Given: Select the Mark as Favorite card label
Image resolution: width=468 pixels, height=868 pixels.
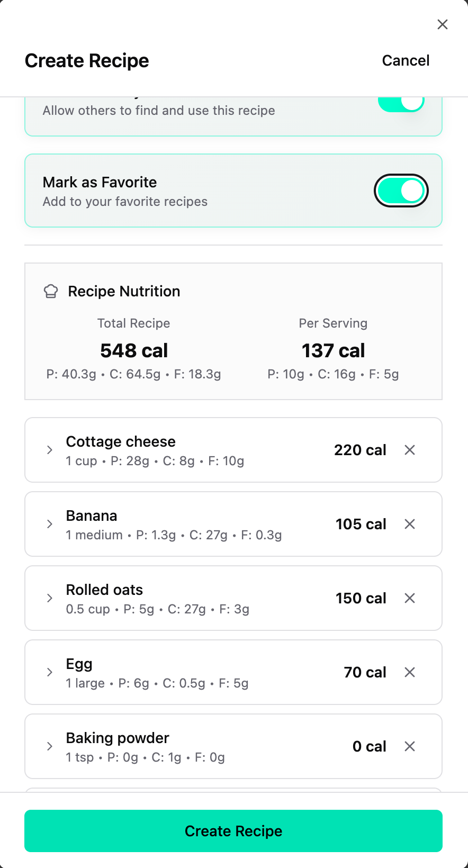Looking at the screenshot, I should [x=100, y=182].
